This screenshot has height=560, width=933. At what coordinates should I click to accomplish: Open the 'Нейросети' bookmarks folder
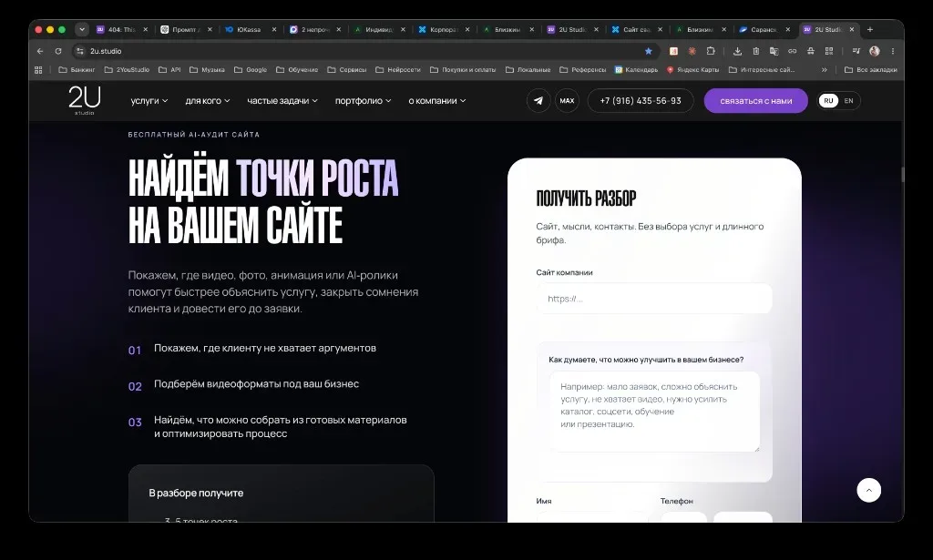coord(397,69)
